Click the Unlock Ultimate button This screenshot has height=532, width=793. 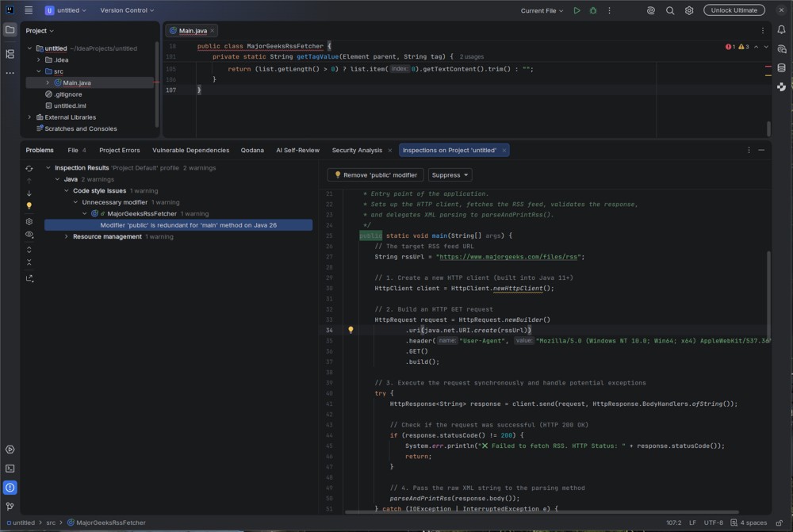[734, 10]
